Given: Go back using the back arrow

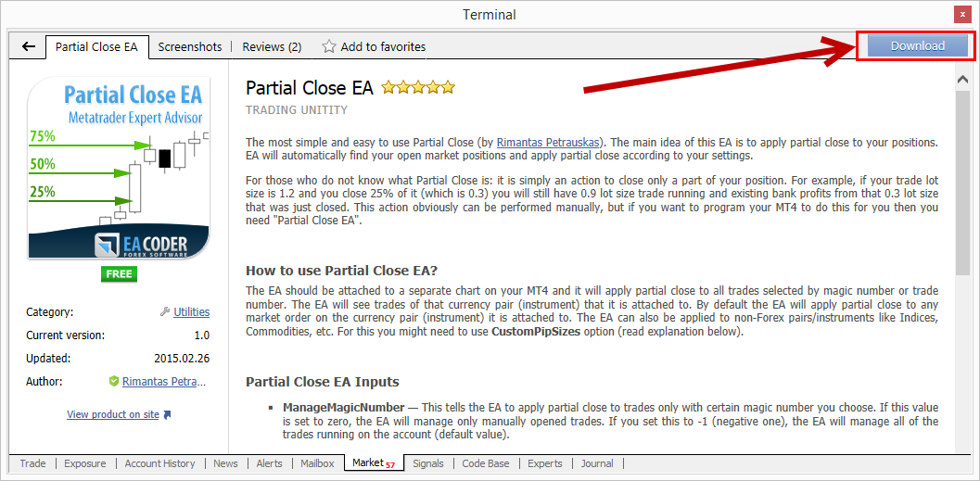Looking at the screenshot, I should [28, 47].
